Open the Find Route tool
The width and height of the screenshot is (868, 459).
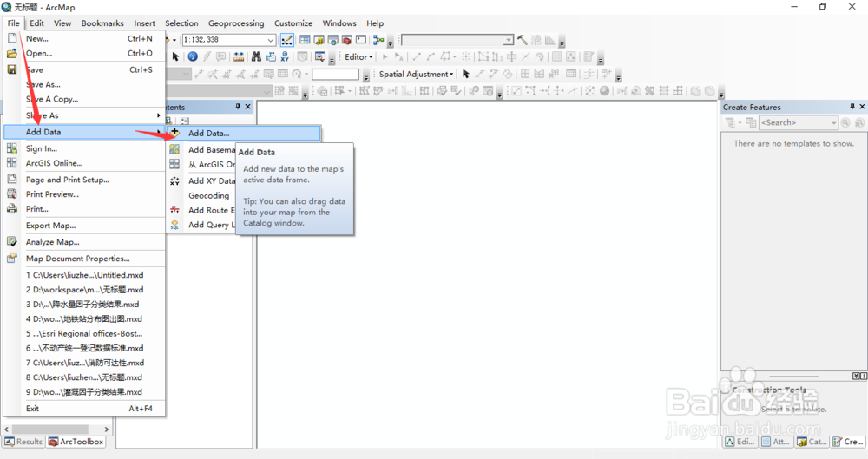[271, 56]
